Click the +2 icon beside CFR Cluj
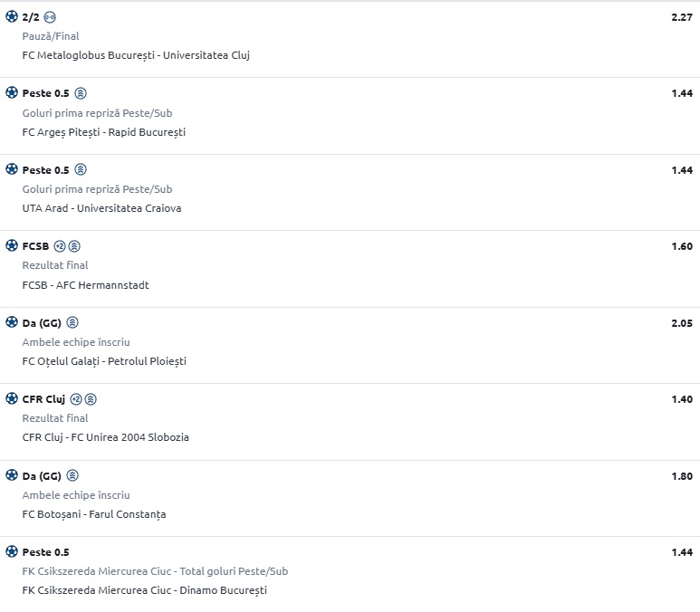The height and width of the screenshot is (612, 700). click(76, 399)
